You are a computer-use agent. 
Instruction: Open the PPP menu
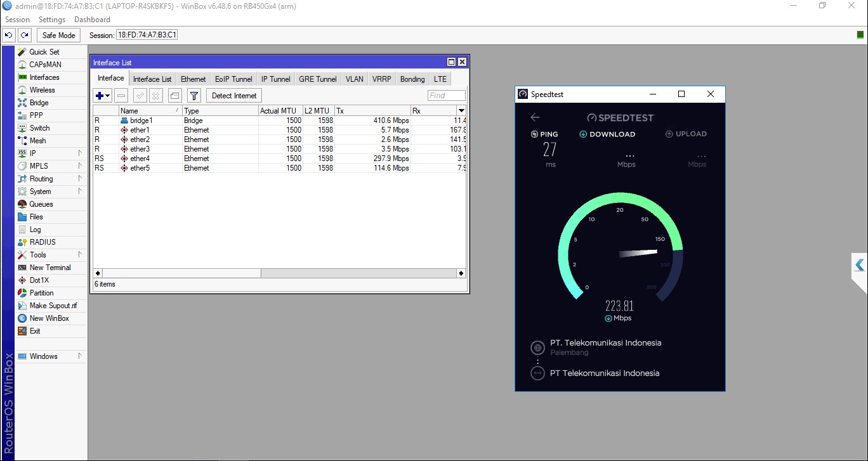[36, 115]
